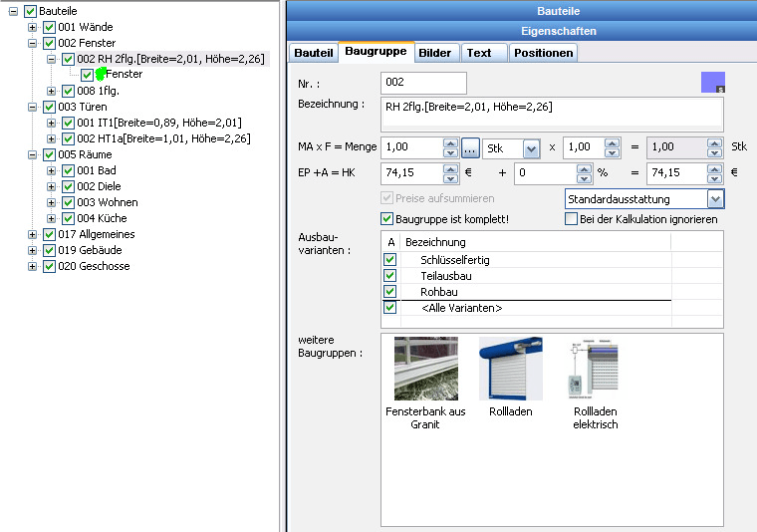Increase the Menge value with up arrow

pyautogui.click(x=450, y=142)
